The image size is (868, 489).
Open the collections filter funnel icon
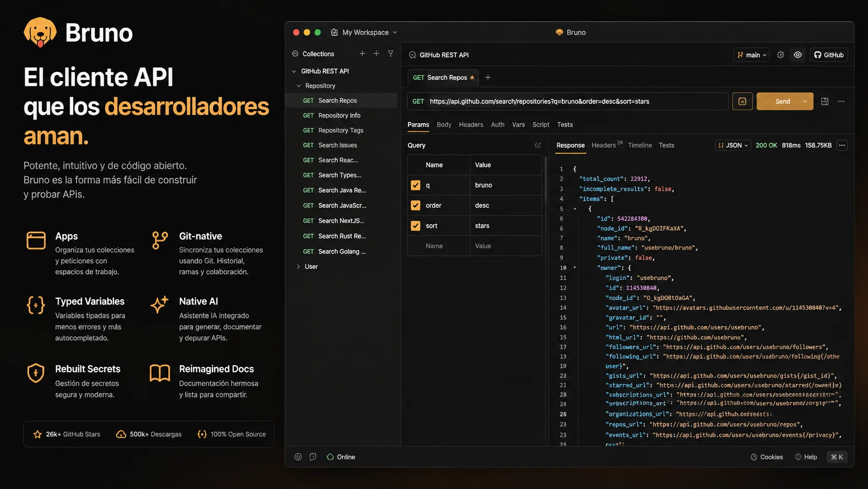pos(390,54)
